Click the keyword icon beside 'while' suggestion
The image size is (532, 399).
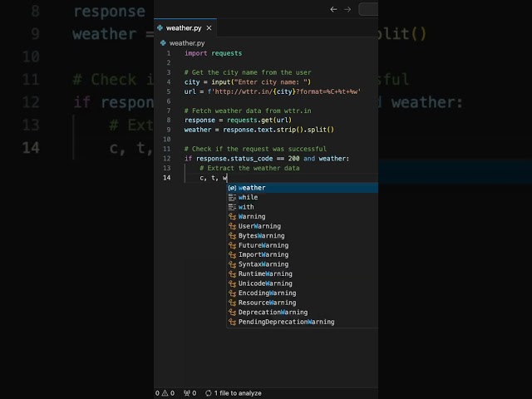point(232,197)
